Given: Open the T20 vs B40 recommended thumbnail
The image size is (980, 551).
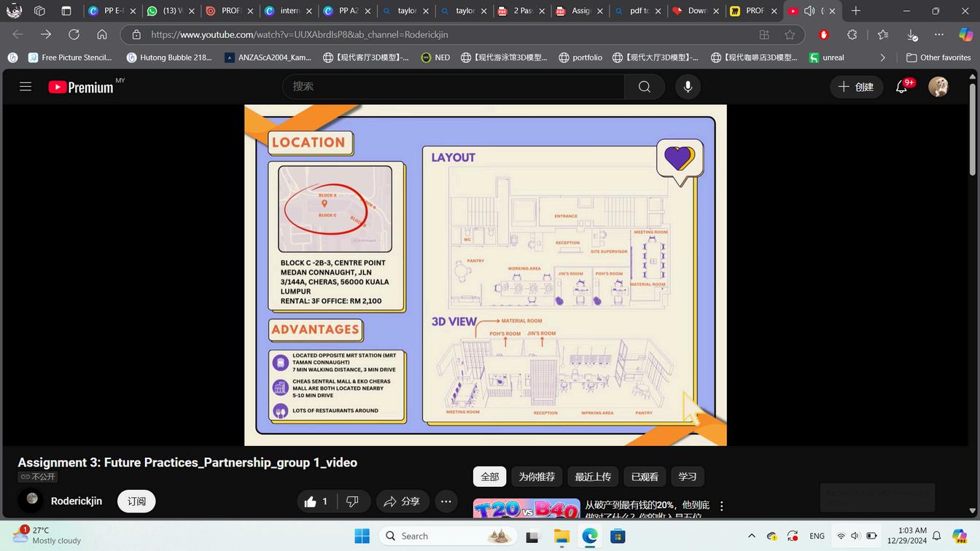Looking at the screenshot, I should [x=527, y=509].
